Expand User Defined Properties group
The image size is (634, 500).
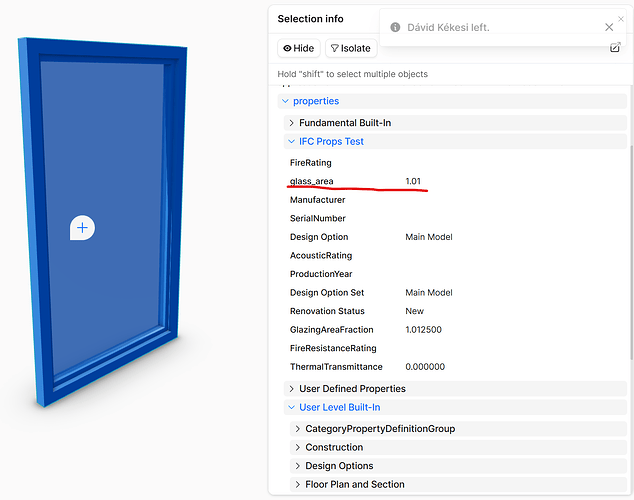pos(455,389)
